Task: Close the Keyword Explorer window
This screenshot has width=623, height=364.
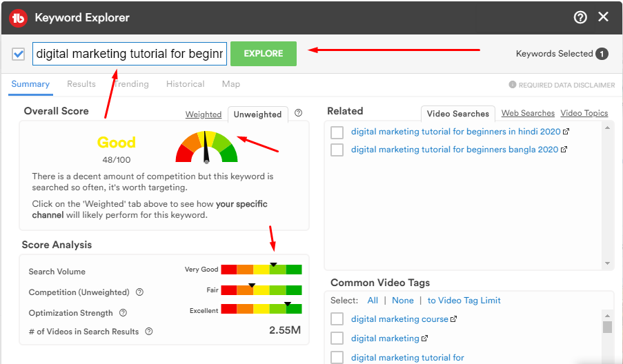Action: coord(603,17)
